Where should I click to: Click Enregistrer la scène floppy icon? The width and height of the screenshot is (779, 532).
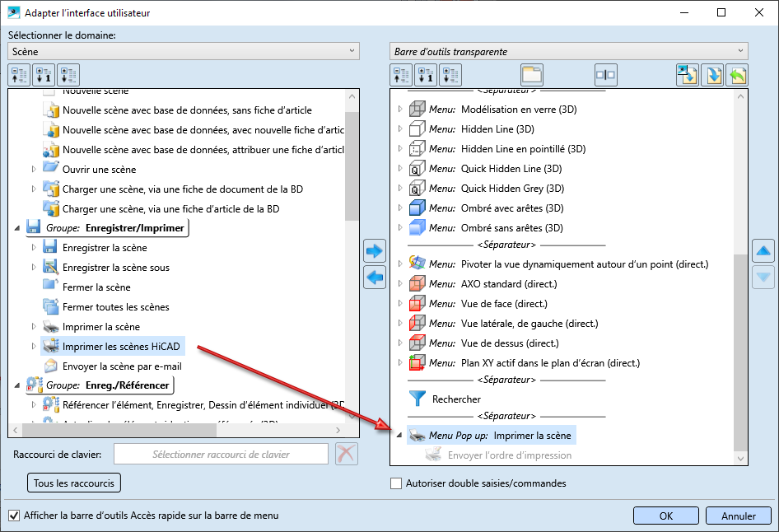(49, 247)
